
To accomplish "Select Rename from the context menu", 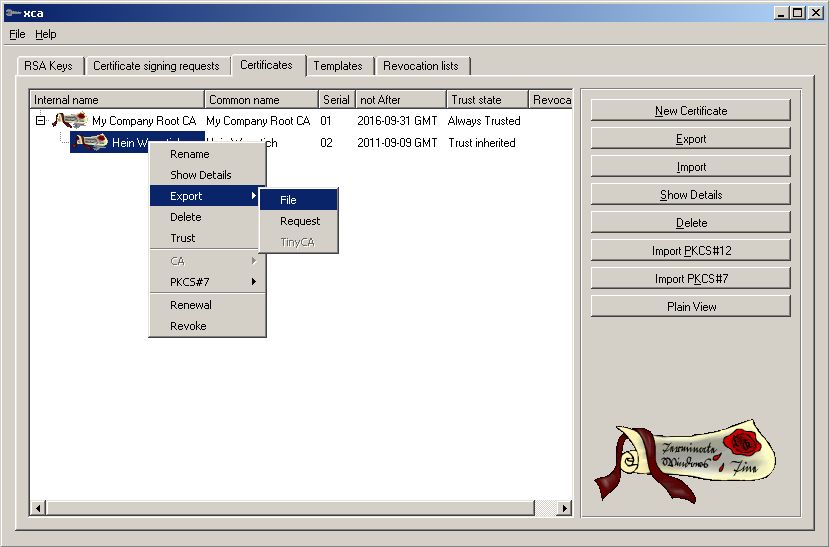I will [190, 154].
